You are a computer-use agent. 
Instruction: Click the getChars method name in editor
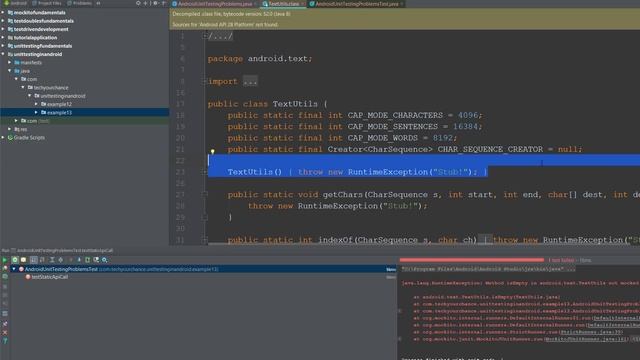[343, 195]
